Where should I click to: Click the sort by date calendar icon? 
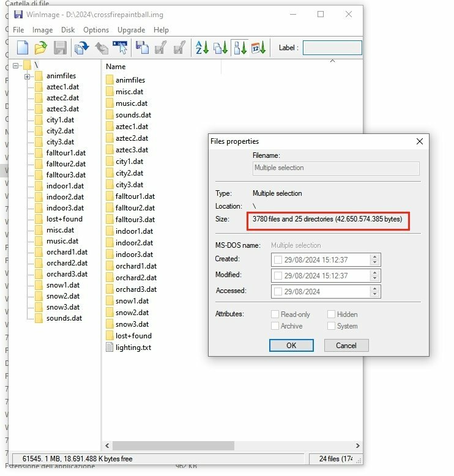(x=258, y=48)
